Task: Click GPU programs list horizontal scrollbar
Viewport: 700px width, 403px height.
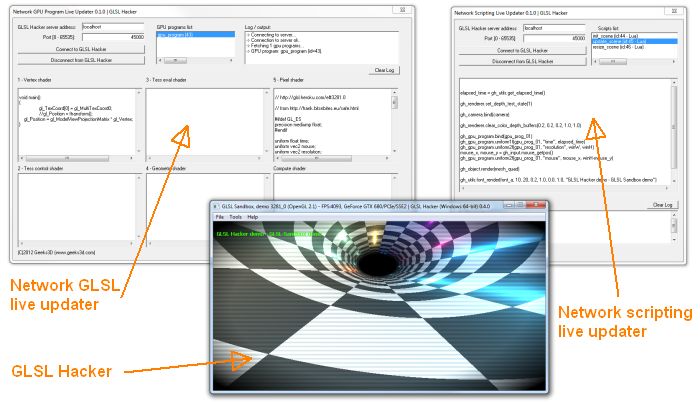Action: coord(195,60)
